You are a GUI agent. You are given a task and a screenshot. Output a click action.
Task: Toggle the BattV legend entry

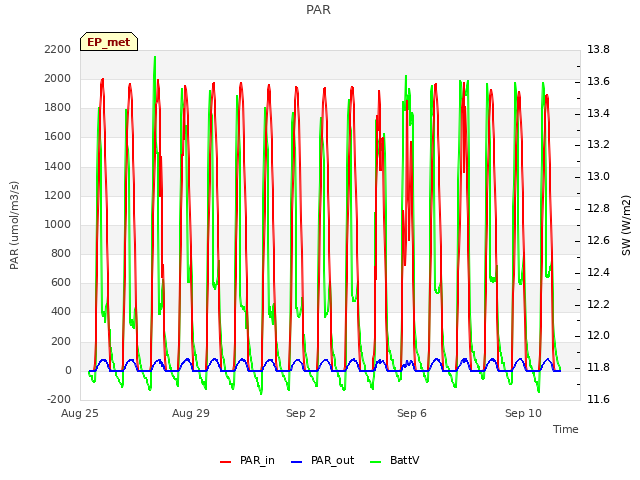394,460
